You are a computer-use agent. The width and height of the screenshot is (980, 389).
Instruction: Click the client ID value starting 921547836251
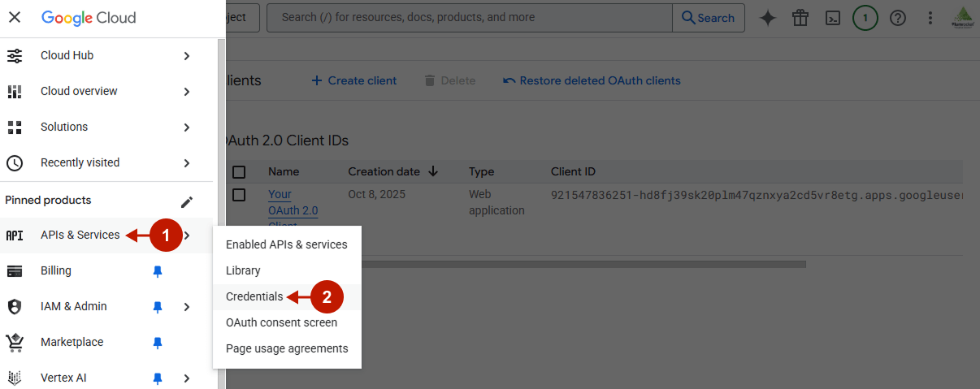tap(757, 195)
